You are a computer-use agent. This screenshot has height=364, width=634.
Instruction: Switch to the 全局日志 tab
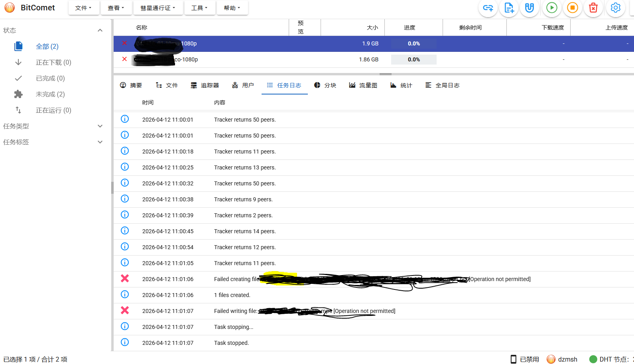tap(443, 85)
